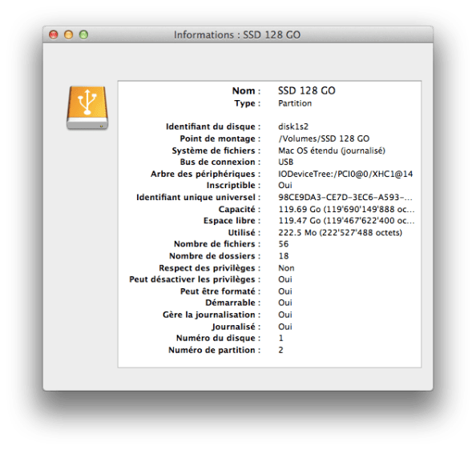
Task: Select the 'Oui' value next to Journalisé
Action: 285,327
